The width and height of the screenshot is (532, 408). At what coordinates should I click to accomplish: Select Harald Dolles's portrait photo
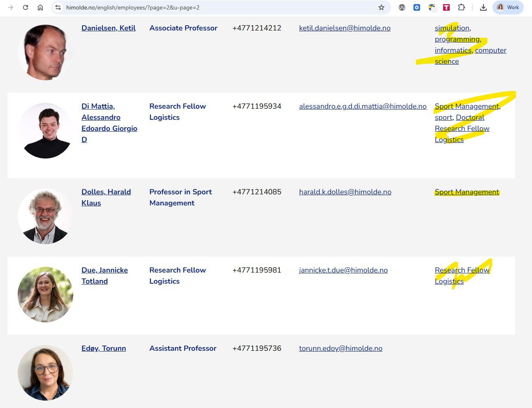click(45, 216)
